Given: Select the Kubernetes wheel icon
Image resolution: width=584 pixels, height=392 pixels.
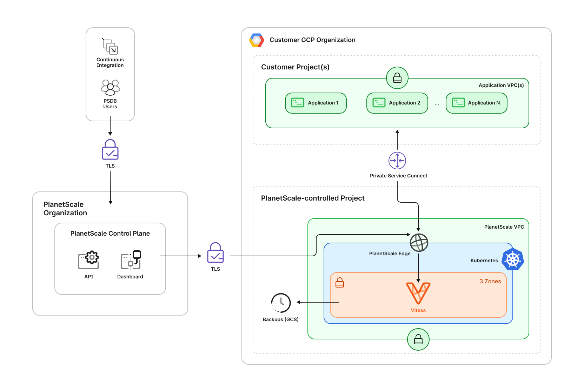Looking at the screenshot, I should click(x=512, y=260).
